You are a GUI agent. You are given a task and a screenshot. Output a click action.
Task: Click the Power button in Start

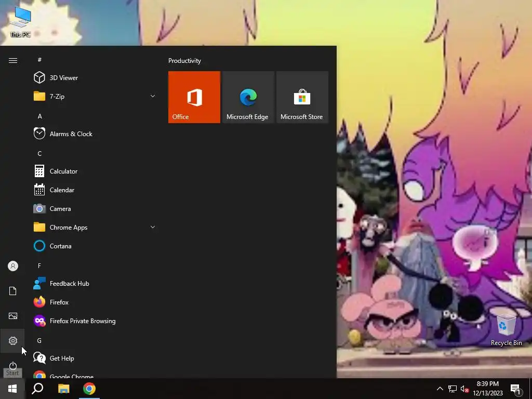click(x=13, y=365)
